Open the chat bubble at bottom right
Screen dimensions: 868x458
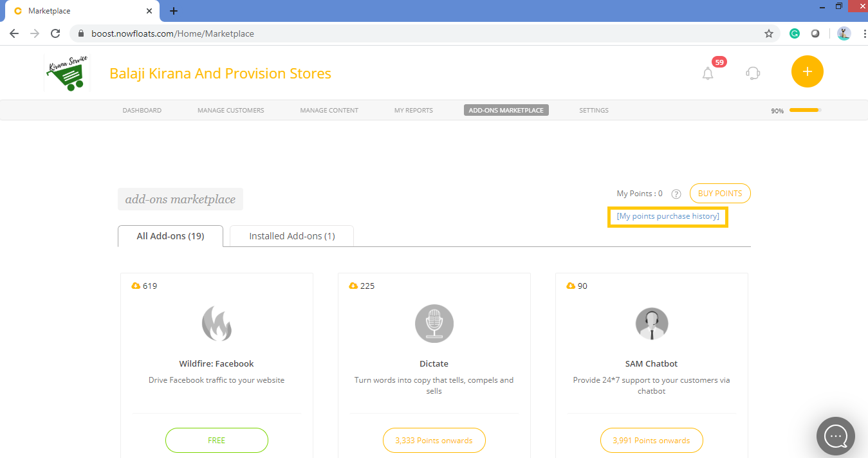pyautogui.click(x=835, y=436)
